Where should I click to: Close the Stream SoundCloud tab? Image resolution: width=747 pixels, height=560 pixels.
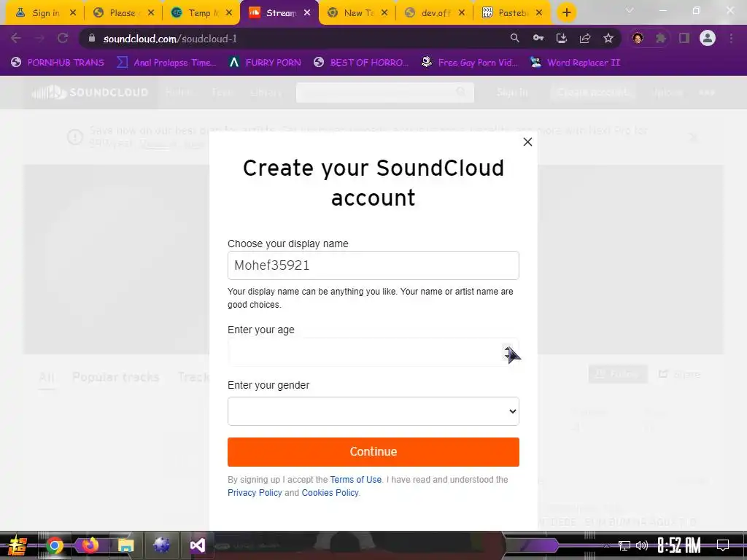pyautogui.click(x=307, y=13)
